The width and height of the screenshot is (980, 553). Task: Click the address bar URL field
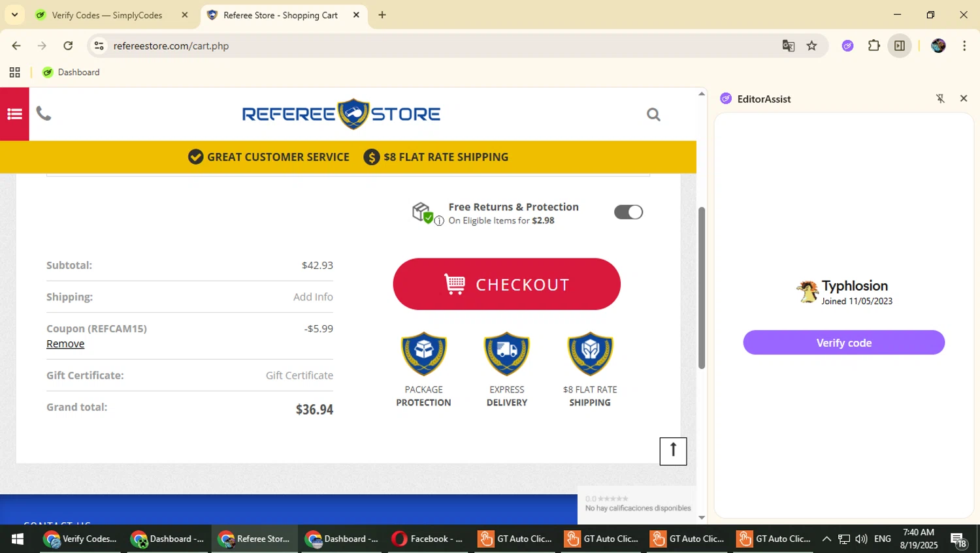point(438,46)
